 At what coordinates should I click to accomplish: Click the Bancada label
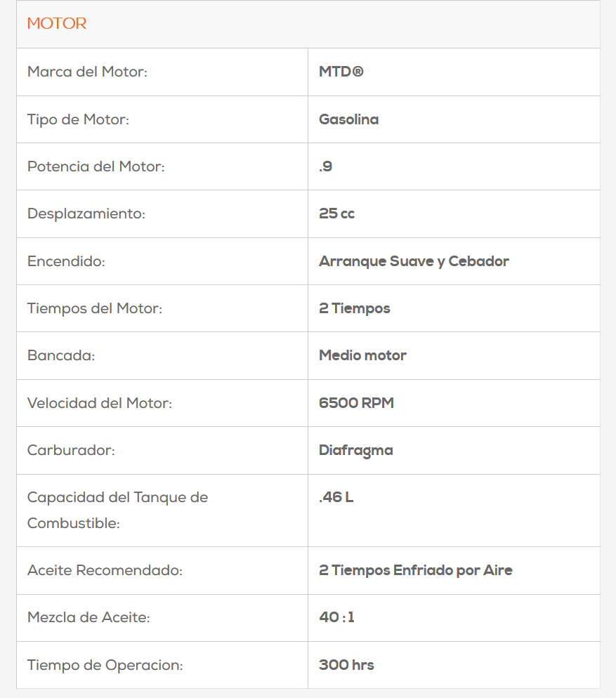point(61,355)
